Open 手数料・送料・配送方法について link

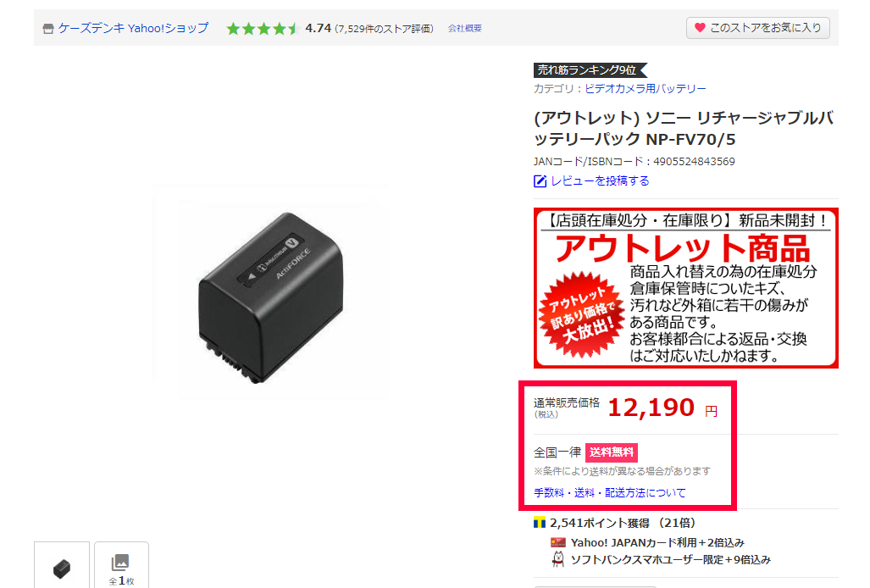[x=610, y=492]
